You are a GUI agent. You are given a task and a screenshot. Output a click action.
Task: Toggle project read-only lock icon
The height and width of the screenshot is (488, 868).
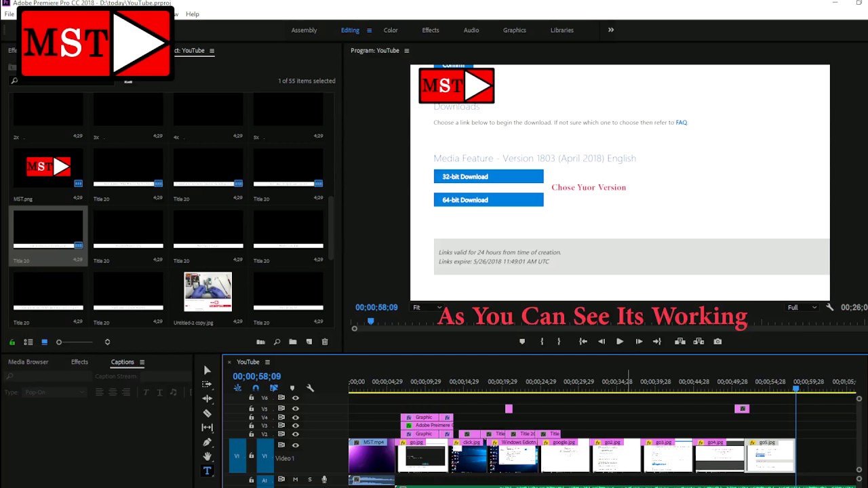click(12, 342)
